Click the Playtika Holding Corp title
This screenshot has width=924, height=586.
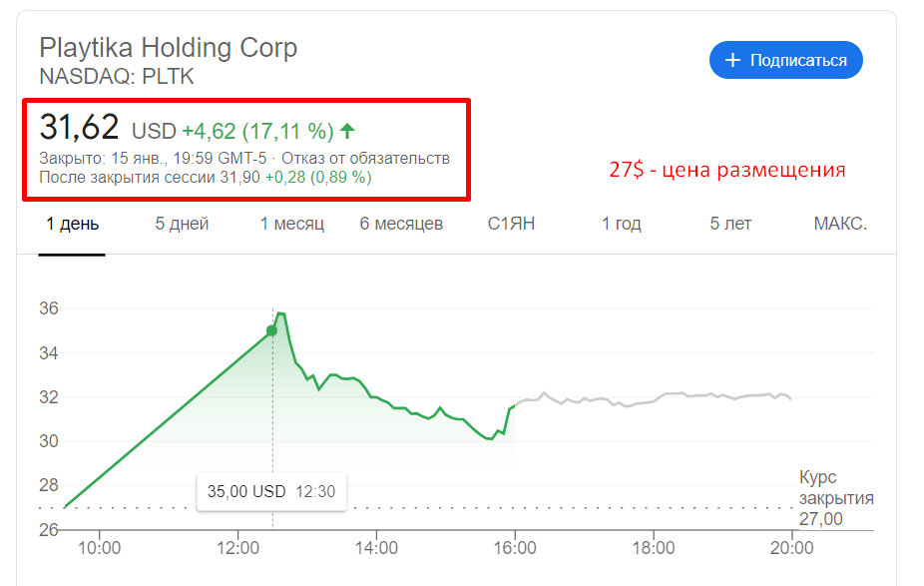(x=168, y=47)
